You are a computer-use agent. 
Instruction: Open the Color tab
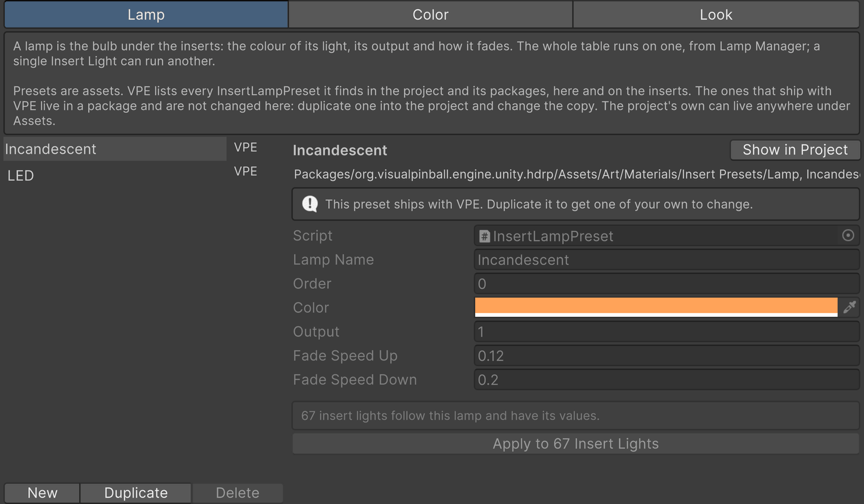[430, 14]
